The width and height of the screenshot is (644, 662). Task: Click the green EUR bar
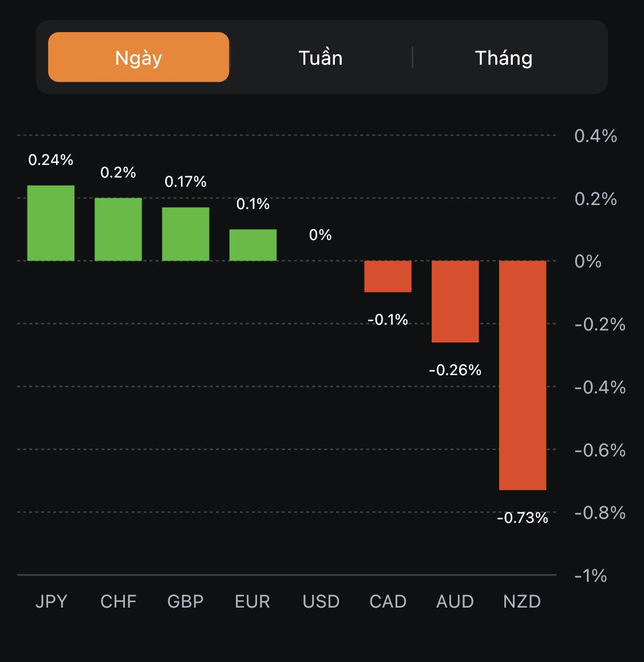(x=253, y=245)
